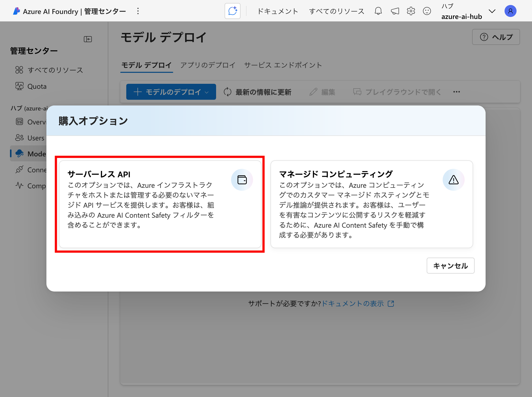Click the Azure AI Foundry logo
Image resolution: width=532 pixels, height=397 pixels.
coord(16,11)
